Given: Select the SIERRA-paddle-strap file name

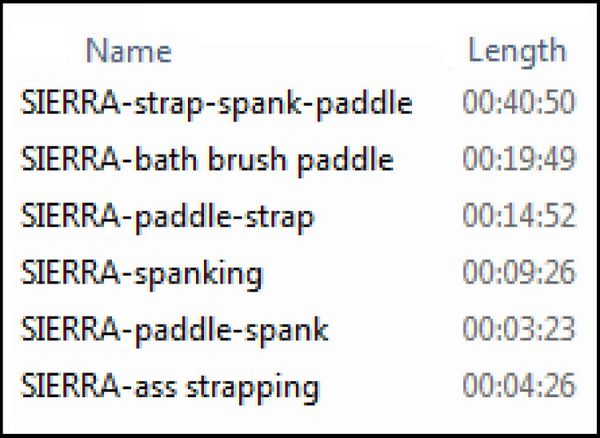Looking at the screenshot, I should click(x=167, y=217).
